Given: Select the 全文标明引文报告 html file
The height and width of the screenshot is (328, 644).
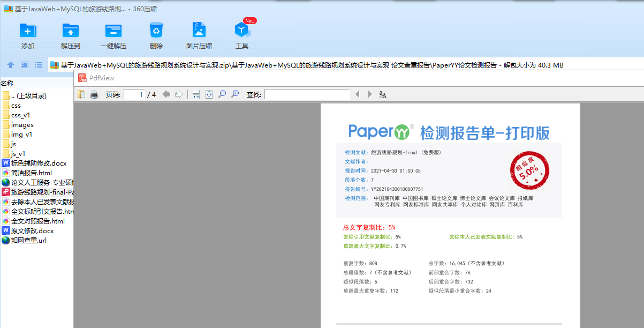Looking at the screenshot, I should point(37,212).
